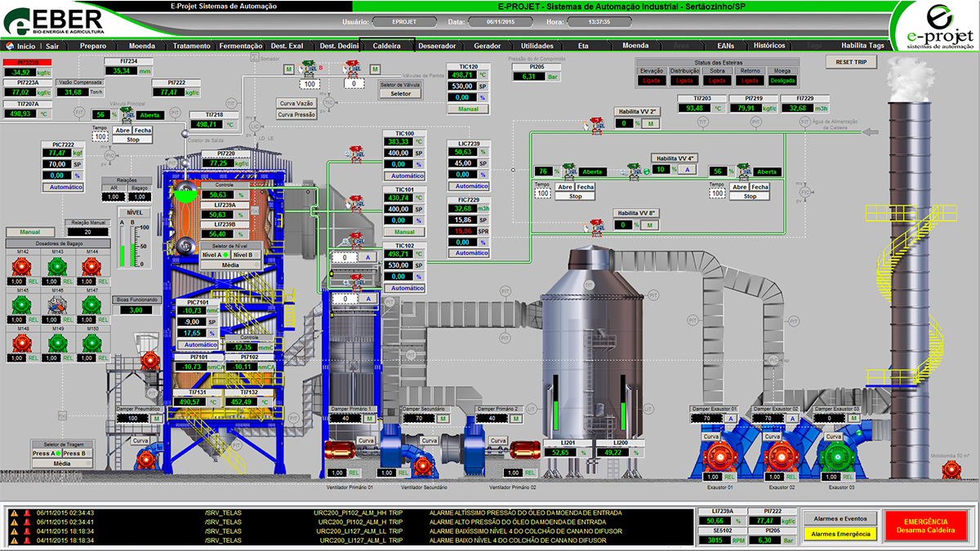Click the Damper Pneumático value field
980x551 pixels.
tap(131, 418)
